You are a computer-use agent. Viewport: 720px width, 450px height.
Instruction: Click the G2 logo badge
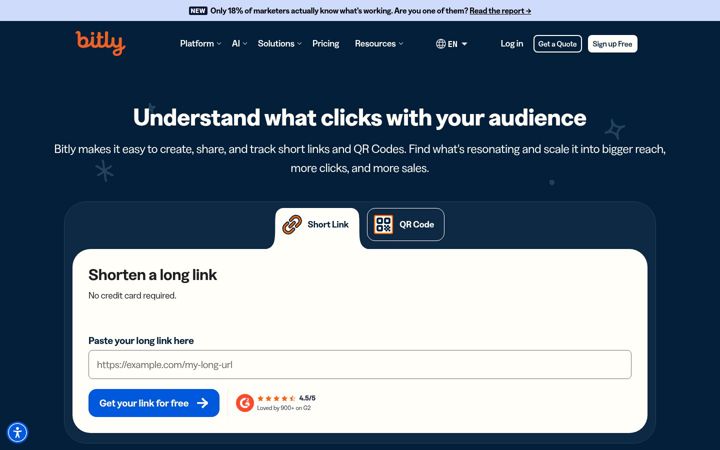(245, 403)
